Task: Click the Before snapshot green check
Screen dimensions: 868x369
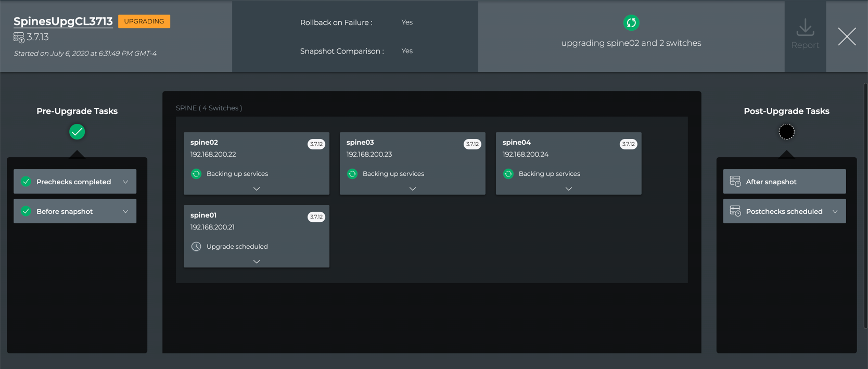Action: click(x=26, y=211)
